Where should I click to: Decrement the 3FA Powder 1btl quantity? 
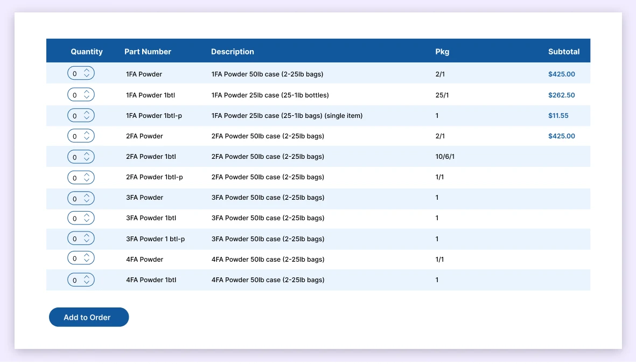click(87, 221)
